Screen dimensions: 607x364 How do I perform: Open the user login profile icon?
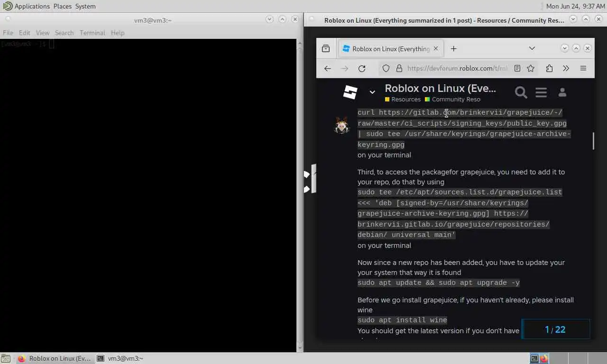[562, 92]
